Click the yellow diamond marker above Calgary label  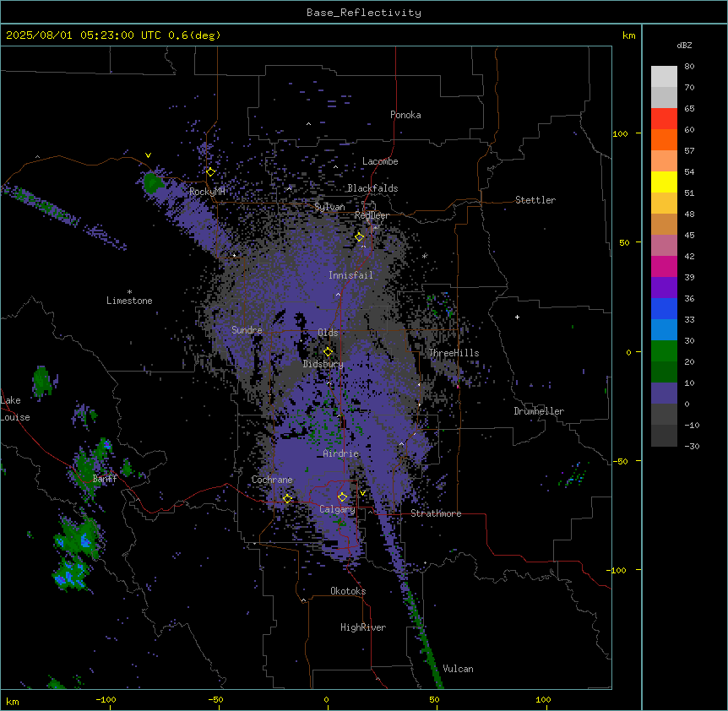click(x=342, y=497)
